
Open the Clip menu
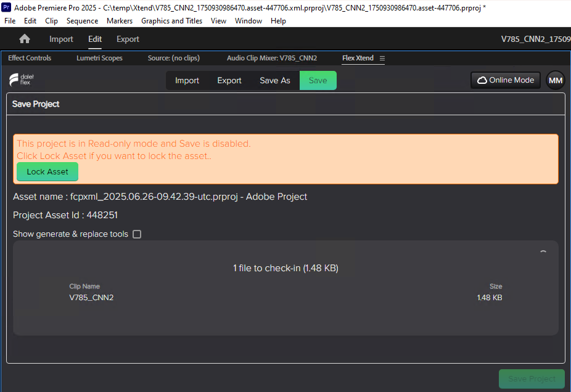51,21
